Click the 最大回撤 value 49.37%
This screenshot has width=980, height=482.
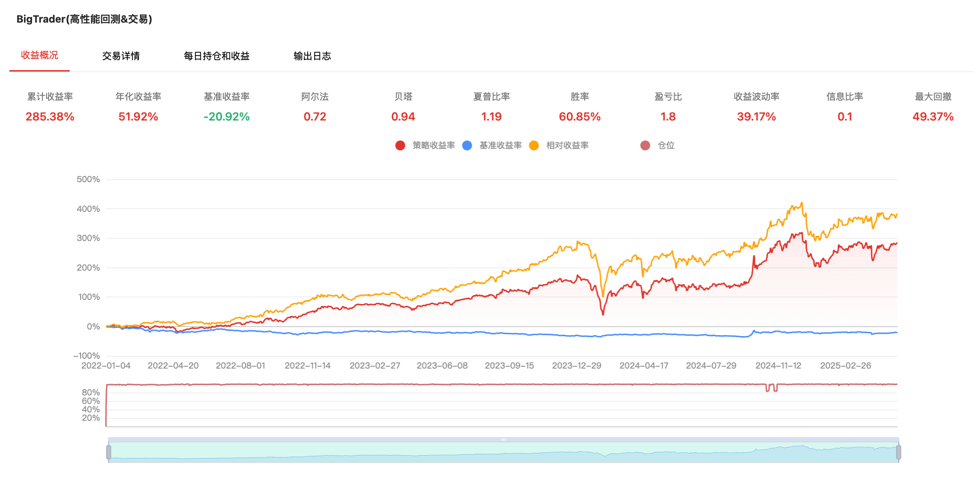click(x=933, y=117)
